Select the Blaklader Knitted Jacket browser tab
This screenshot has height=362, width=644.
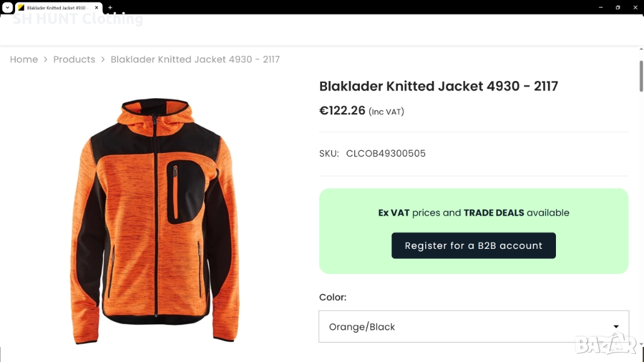point(57,8)
